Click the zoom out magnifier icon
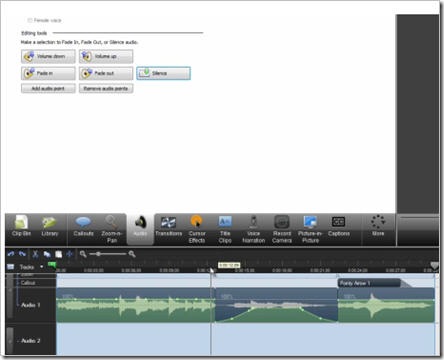Viewport: 444px width, 360px height. pos(83,254)
